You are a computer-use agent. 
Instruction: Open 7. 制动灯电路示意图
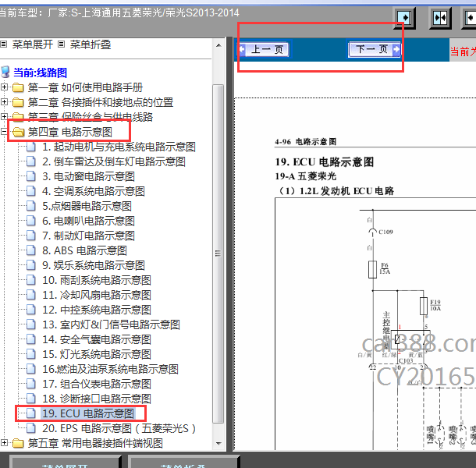click(x=88, y=236)
